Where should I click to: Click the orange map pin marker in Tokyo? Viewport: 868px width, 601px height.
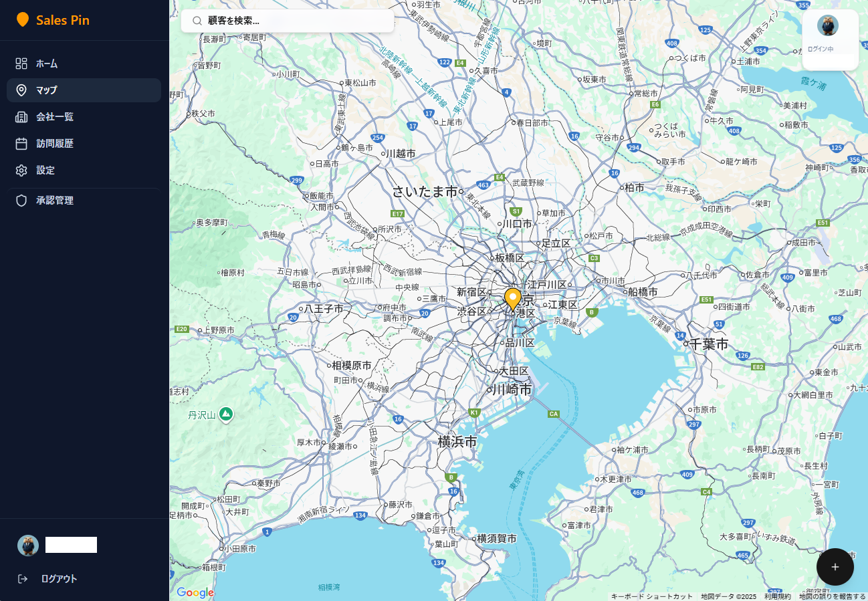point(513,298)
